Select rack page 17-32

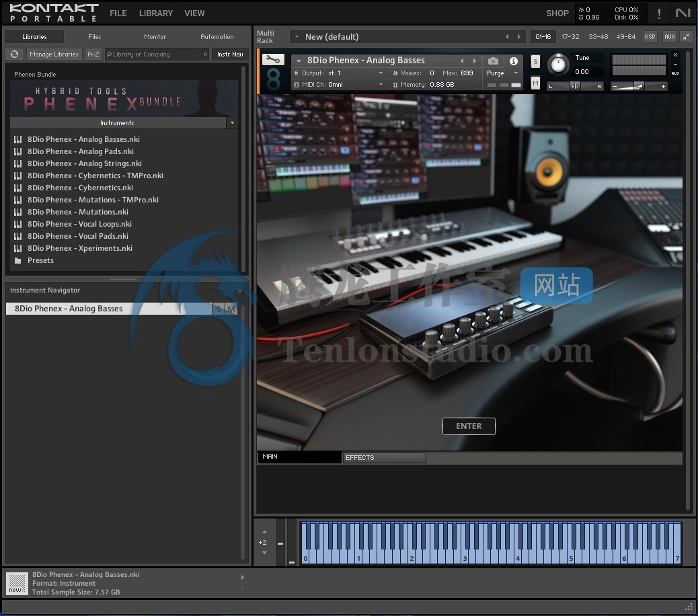pyautogui.click(x=570, y=37)
